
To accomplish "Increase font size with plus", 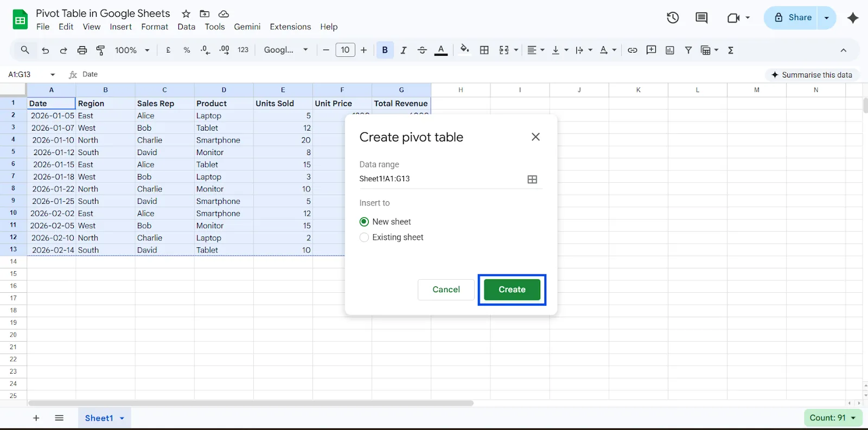I will tap(364, 50).
